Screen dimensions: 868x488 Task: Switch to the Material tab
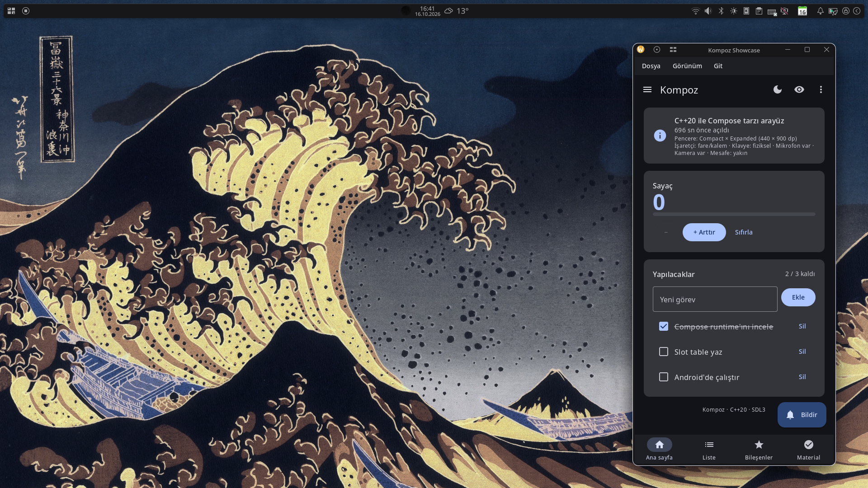coord(809,450)
